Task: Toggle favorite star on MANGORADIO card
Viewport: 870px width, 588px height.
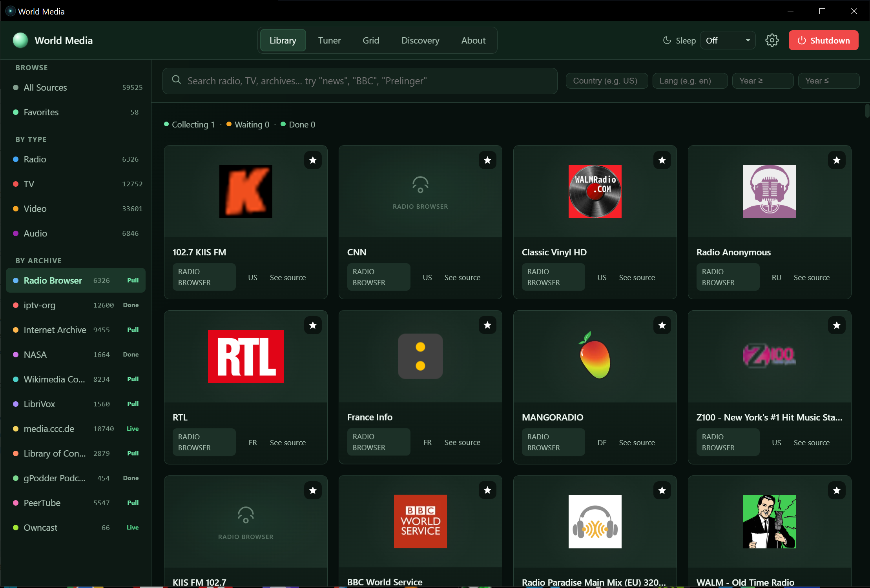Action: click(662, 325)
